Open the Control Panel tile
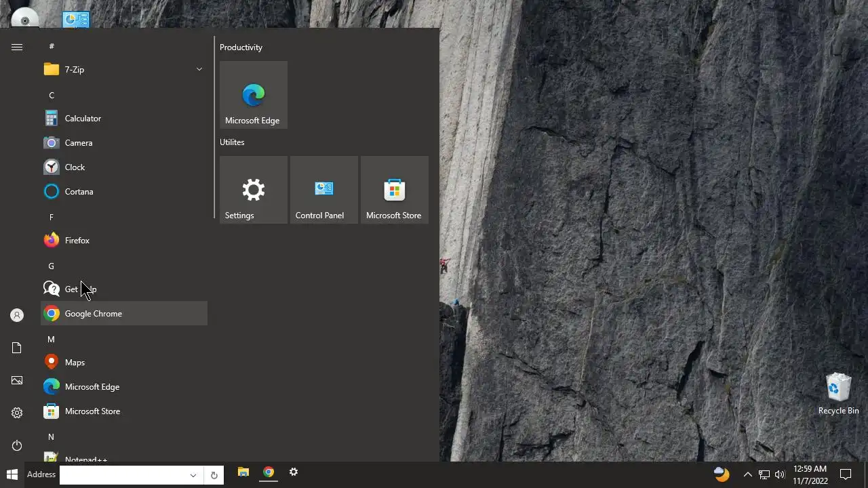 click(324, 190)
